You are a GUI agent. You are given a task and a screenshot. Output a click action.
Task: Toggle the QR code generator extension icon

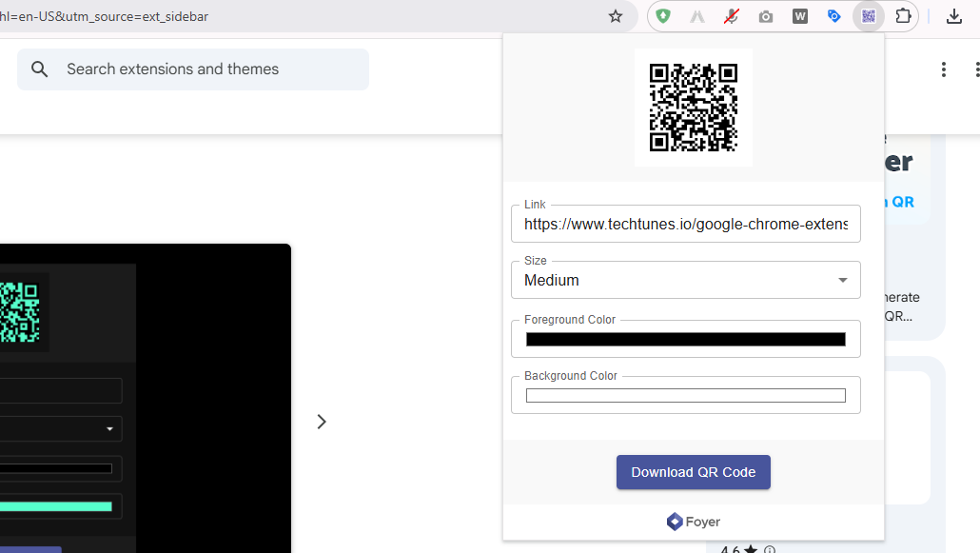868,16
